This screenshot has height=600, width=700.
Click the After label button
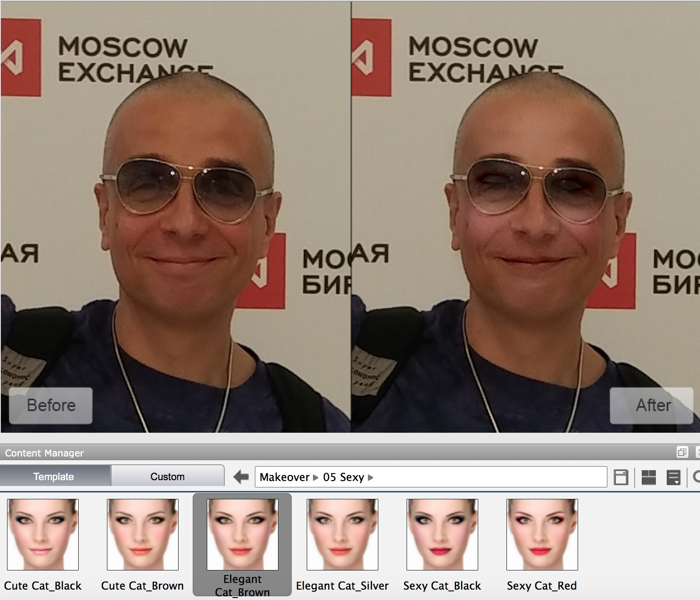[652, 405]
